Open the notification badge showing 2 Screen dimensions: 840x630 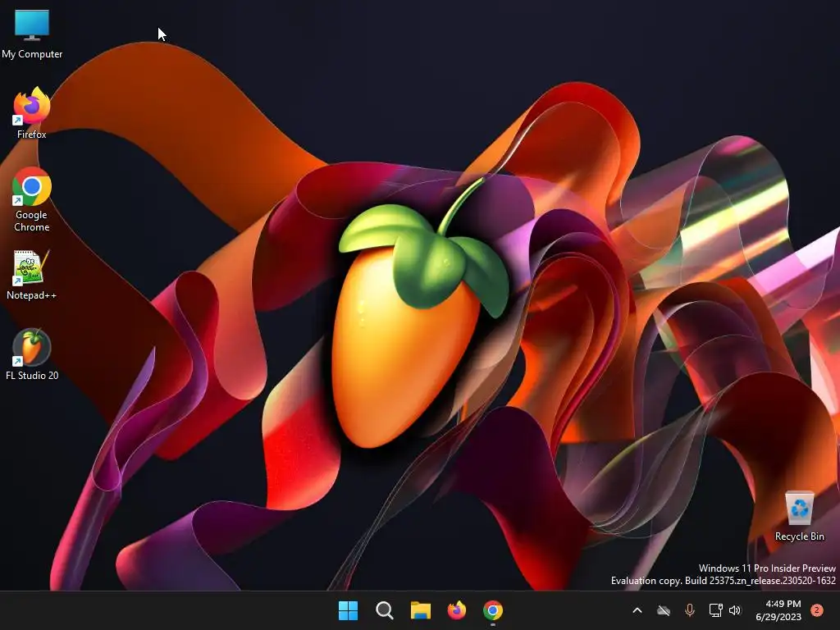[817, 610]
